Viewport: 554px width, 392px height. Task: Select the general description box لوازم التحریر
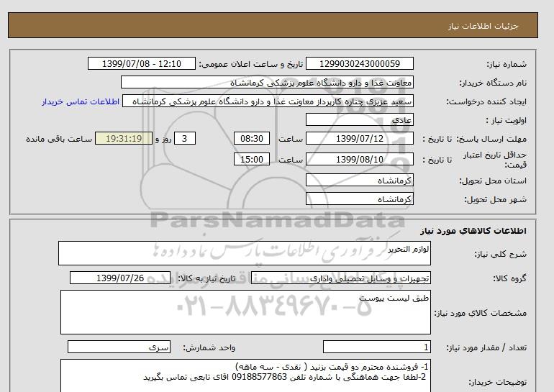pyautogui.click(x=245, y=253)
